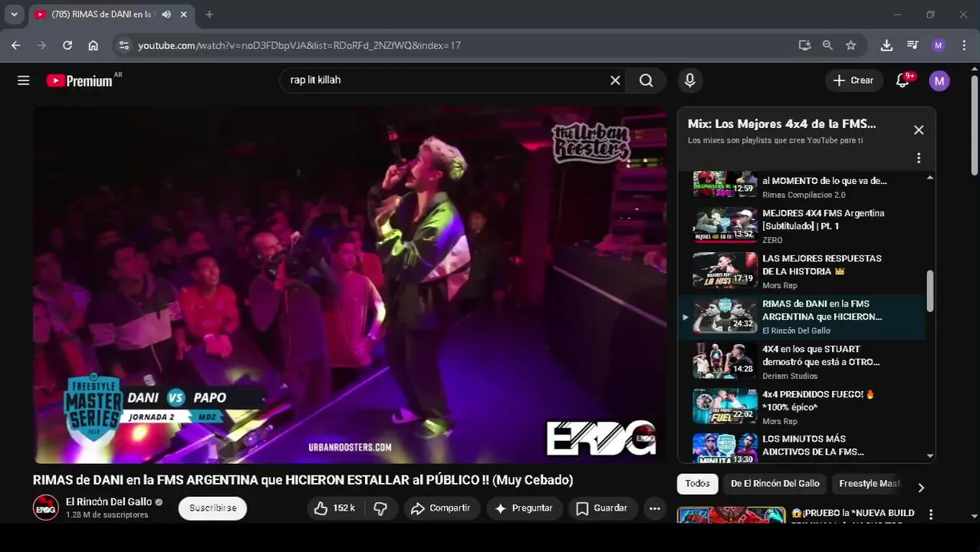980x552 pixels.
Task: Open browser home page
Action: coord(93,45)
